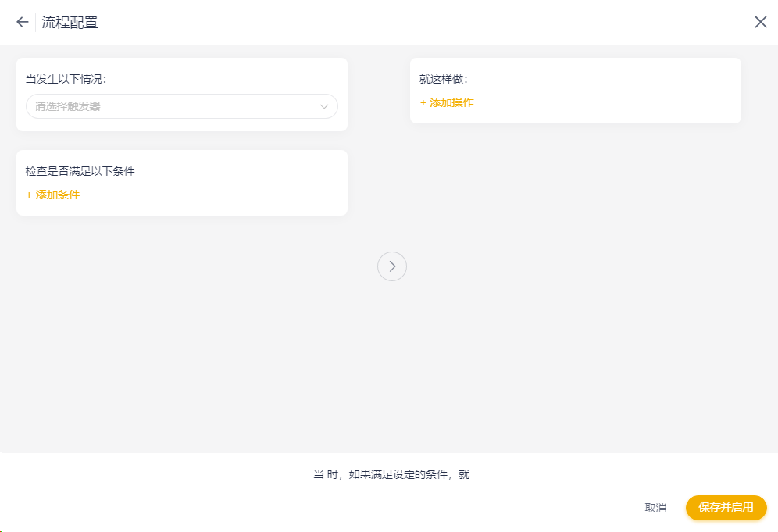This screenshot has height=532, width=778.
Task: Expand the trigger dropdown chevron arrow
Action: [x=324, y=106]
